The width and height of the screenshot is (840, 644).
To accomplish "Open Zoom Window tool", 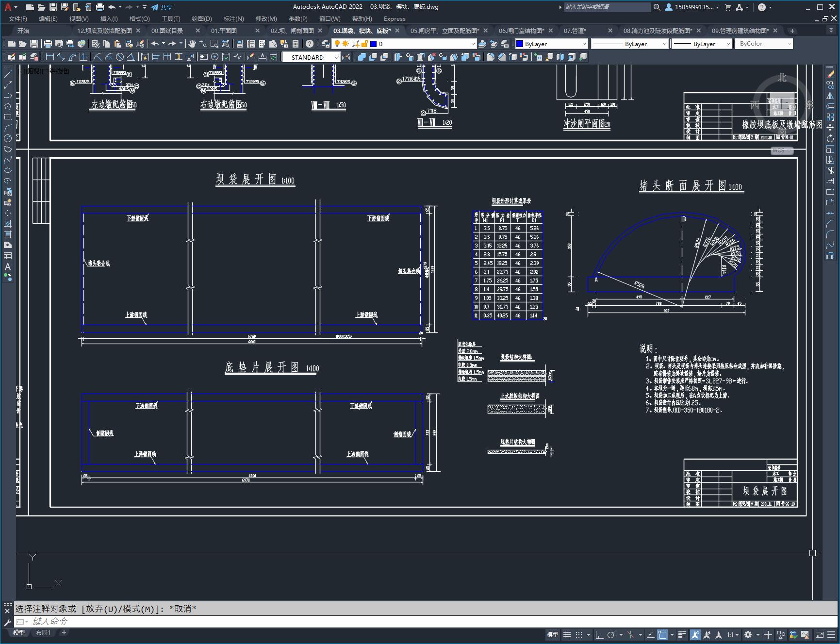I will 214,44.
